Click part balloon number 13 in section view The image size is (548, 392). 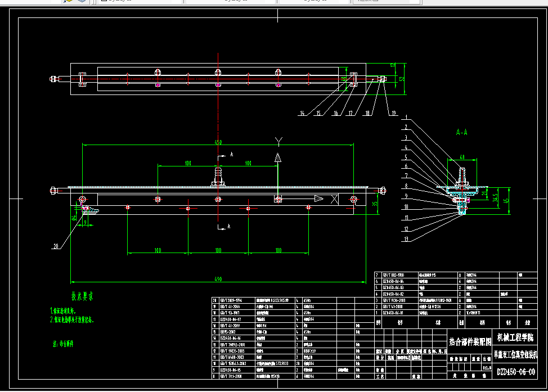point(406,239)
